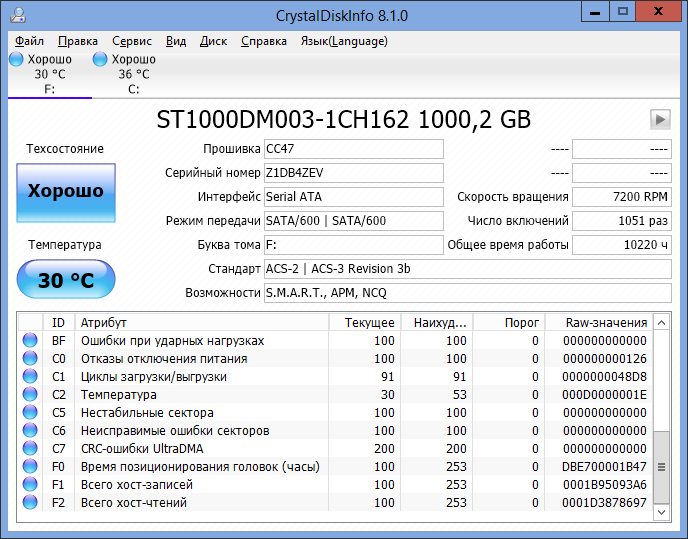
Task: Click the next disk arrow button
Action: [659, 119]
